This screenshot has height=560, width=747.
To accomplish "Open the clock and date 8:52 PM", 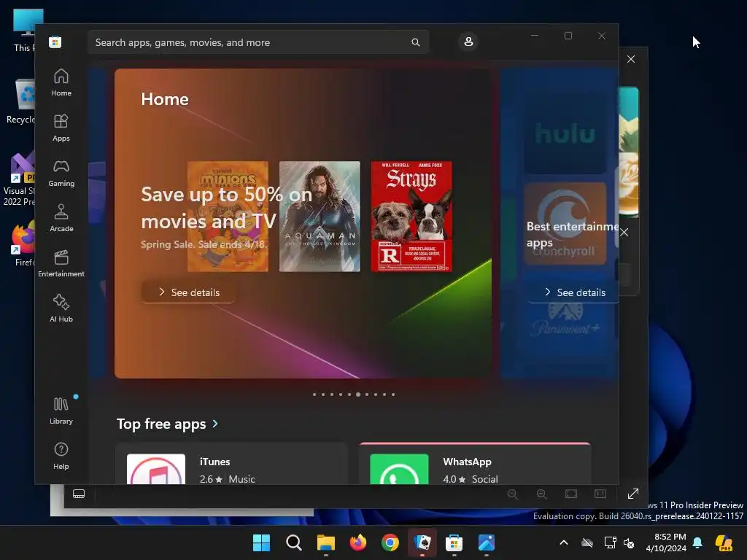I will click(x=666, y=542).
